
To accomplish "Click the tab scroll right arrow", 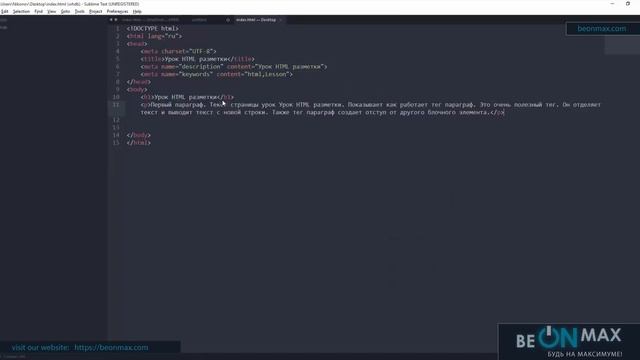I will click(x=116, y=20).
